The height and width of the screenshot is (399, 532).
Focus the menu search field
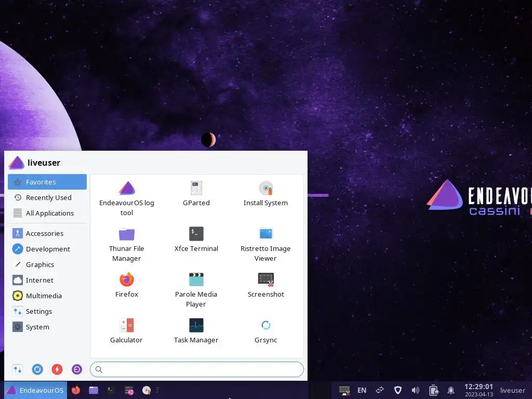pos(197,369)
